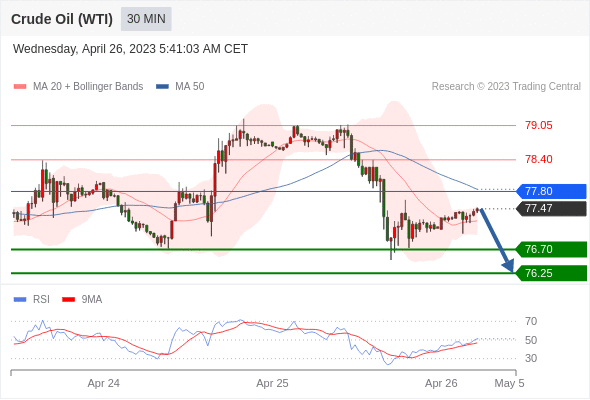Click the Crude Oil (WTI) title

pos(62,19)
